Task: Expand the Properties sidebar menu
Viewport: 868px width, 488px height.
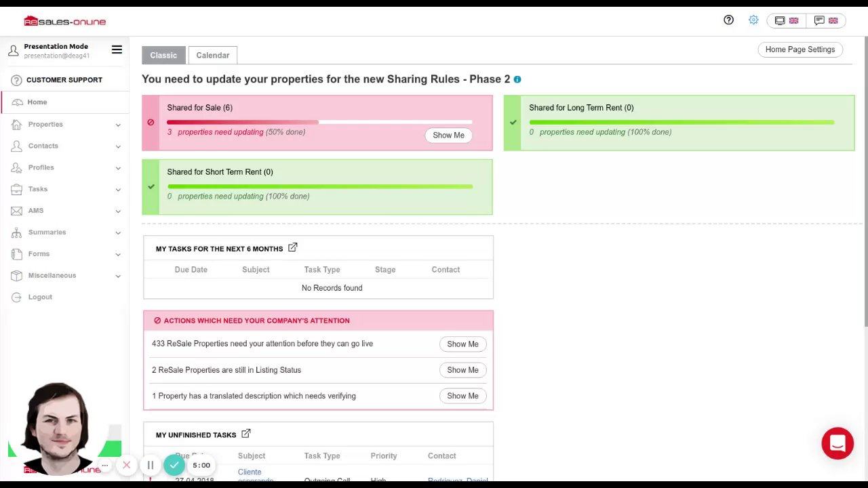Action: pyautogui.click(x=45, y=124)
